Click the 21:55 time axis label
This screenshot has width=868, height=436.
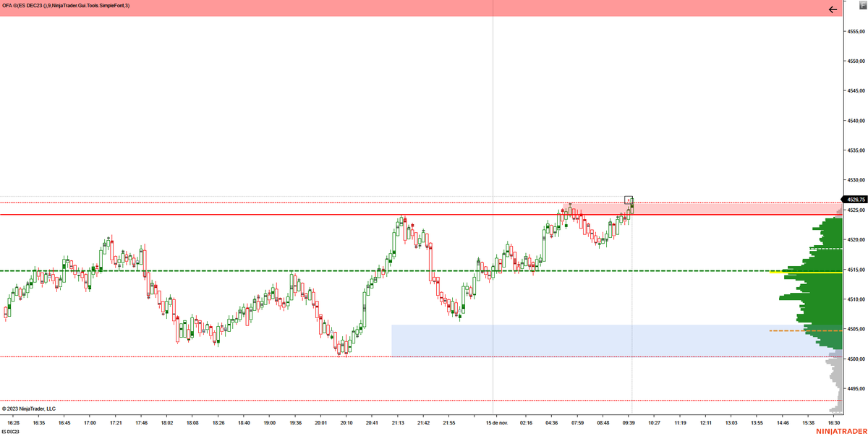click(449, 422)
